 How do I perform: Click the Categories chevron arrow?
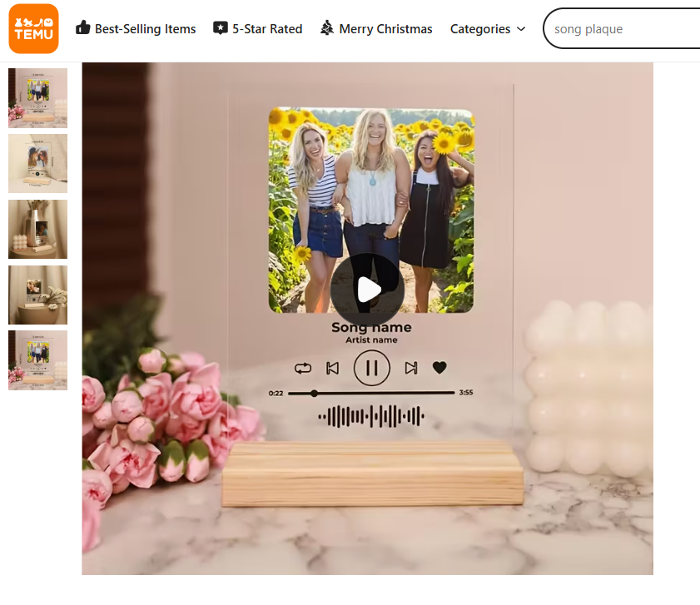tap(521, 29)
